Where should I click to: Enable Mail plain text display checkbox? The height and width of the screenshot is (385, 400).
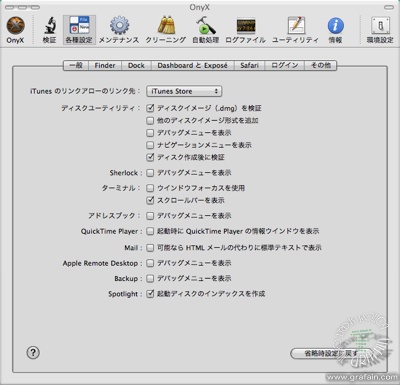150,248
